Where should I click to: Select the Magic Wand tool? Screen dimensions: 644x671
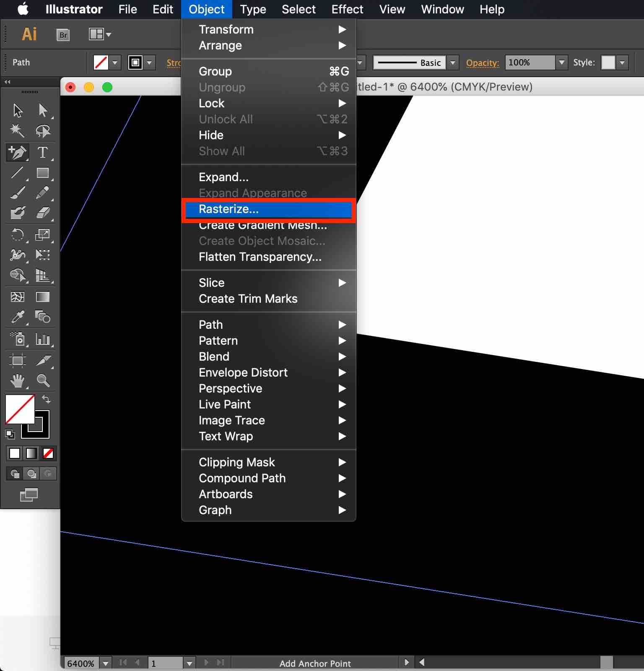[x=18, y=131]
